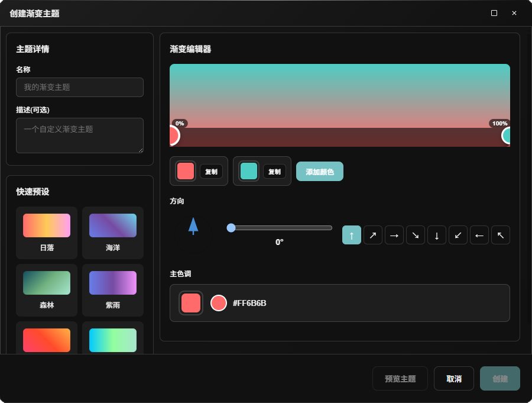532x403 pixels.
Task: Set gradient direction to up-left arrow
Action: pyautogui.click(x=501, y=235)
